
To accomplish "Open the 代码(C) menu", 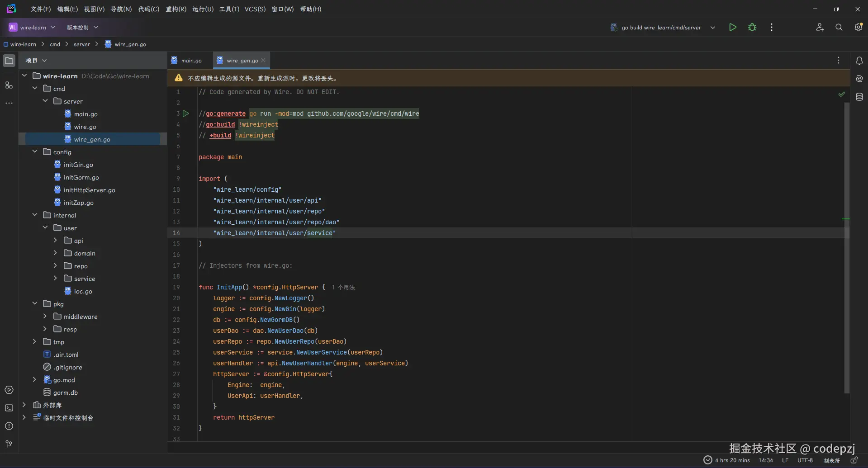I will (x=148, y=9).
